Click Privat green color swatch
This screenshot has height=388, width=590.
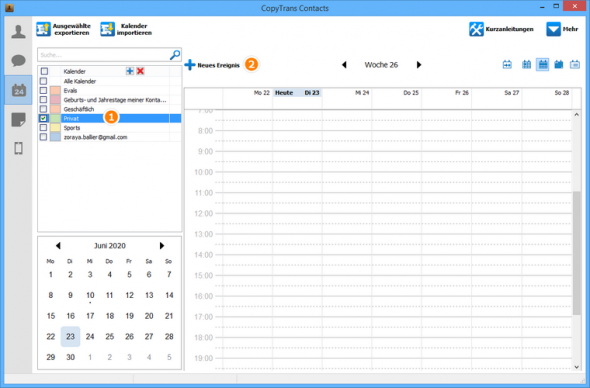pos(55,118)
